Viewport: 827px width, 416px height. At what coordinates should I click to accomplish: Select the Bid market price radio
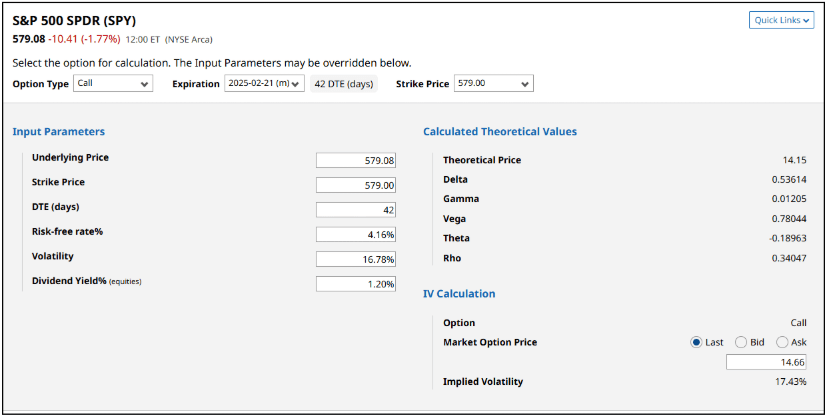click(x=741, y=342)
